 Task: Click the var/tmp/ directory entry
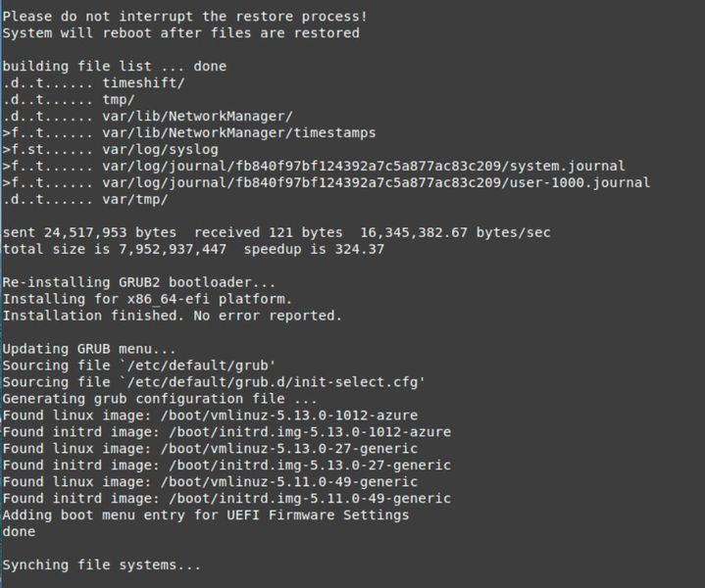(x=135, y=199)
